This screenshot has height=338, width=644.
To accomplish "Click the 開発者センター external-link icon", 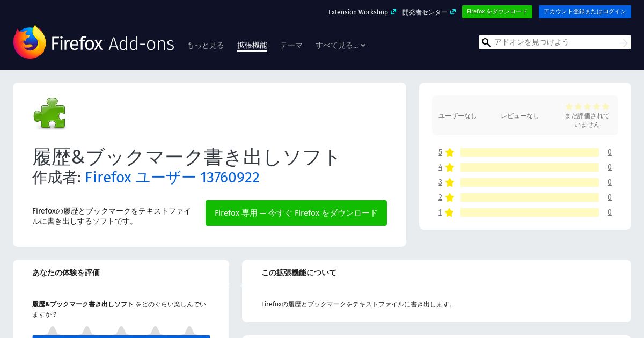I will click(453, 12).
